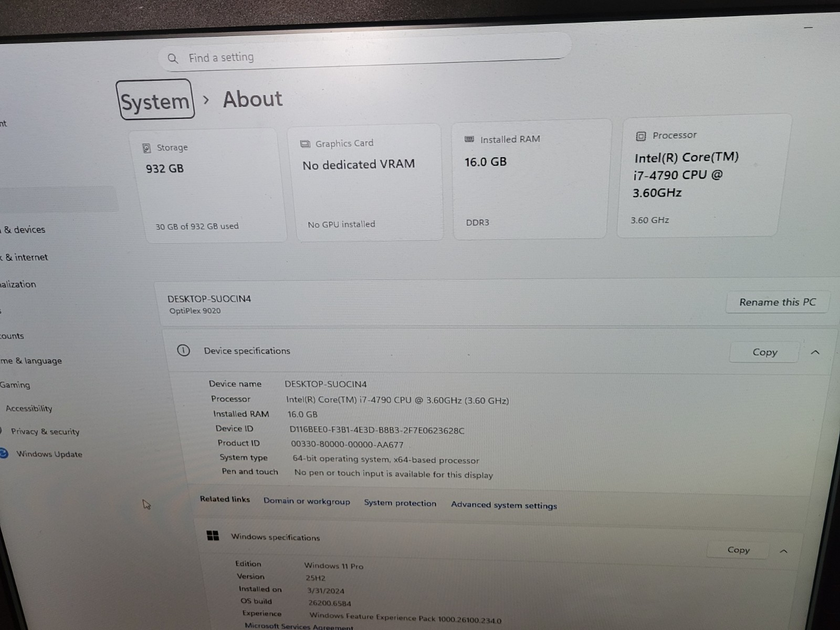The width and height of the screenshot is (840, 630).
Task: Open the System breadcrumb link
Action: [x=155, y=101]
